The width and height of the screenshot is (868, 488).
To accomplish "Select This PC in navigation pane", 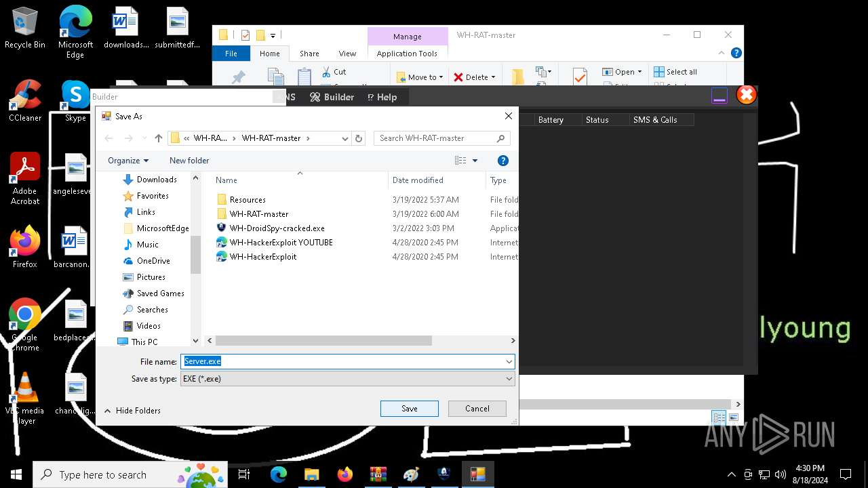I will 138,342.
